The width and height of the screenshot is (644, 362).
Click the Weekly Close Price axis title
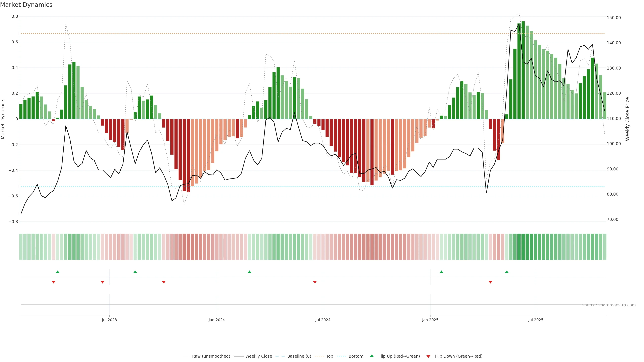point(627,119)
